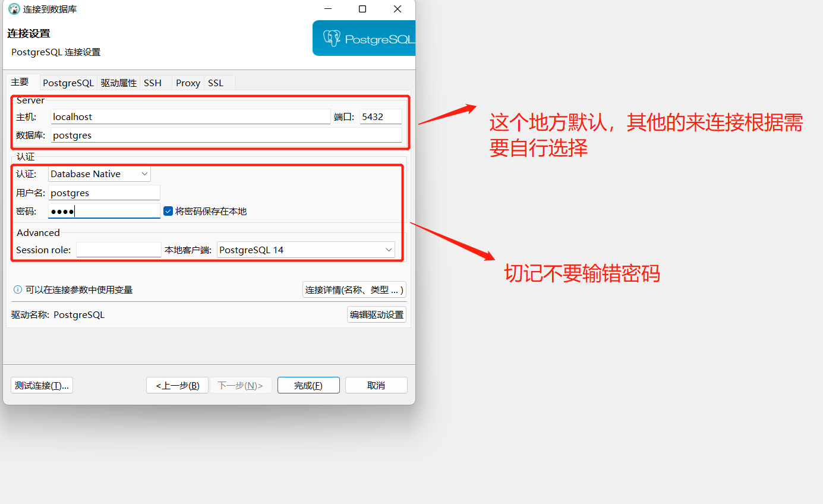Close the 连接到数据库 dialog
The width and height of the screenshot is (823, 504).
click(398, 9)
